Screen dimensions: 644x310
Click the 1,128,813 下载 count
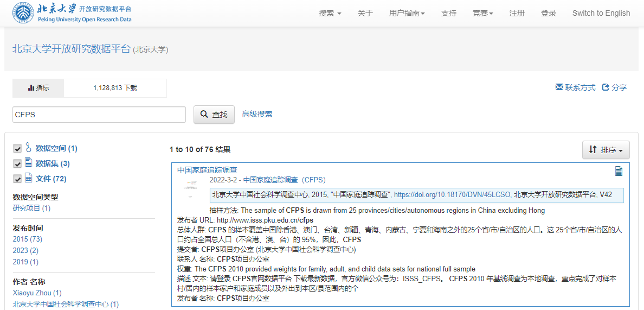point(115,88)
